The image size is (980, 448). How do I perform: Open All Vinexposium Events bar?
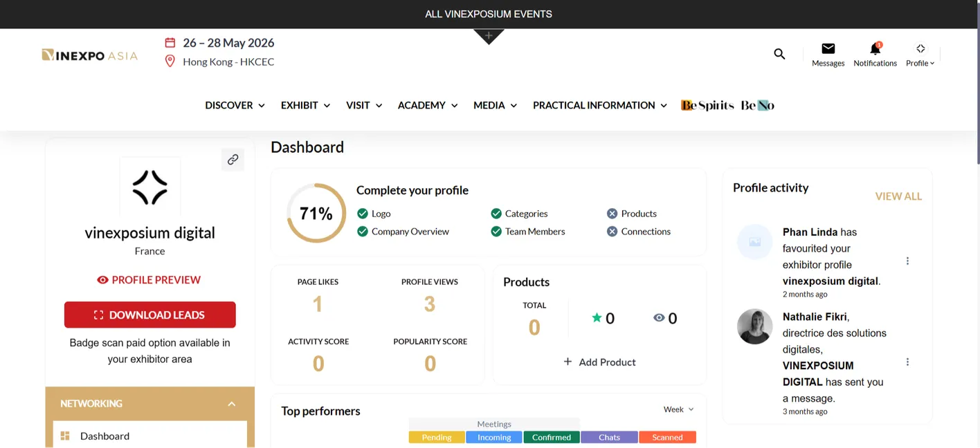[489, 14]
